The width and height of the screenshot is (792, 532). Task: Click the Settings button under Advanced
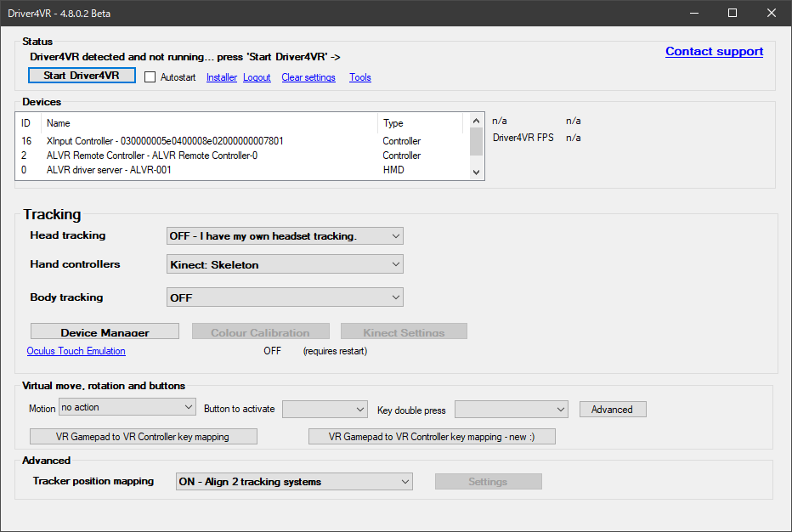click(x=489, y=482)
